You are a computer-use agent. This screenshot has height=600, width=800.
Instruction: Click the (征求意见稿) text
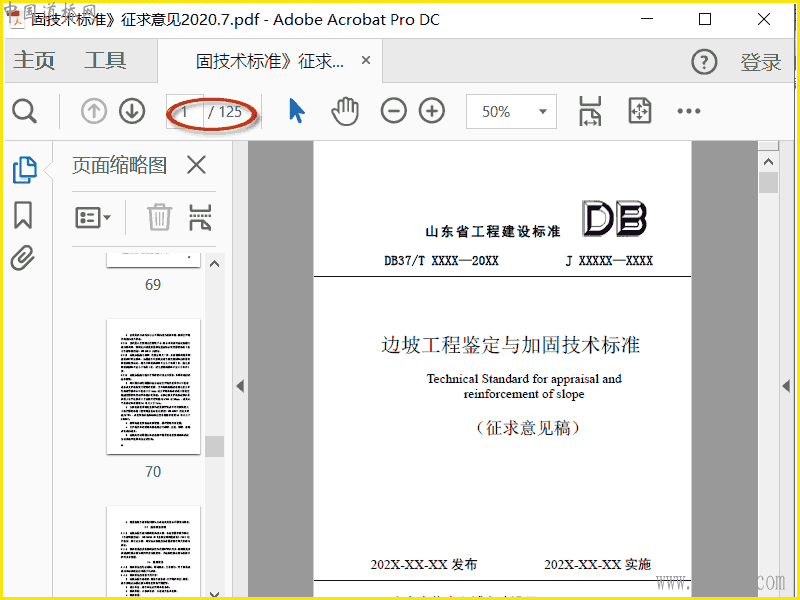(x=528, y=428)
